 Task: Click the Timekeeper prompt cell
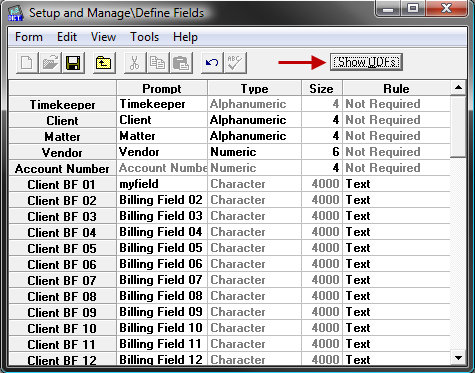[162, 104]
